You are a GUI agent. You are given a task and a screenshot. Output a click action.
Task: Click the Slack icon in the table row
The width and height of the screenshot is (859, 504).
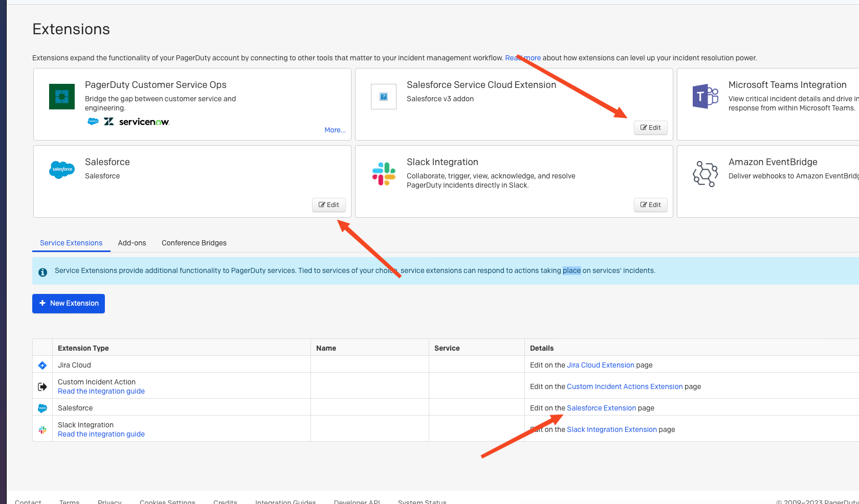point(42,430)
